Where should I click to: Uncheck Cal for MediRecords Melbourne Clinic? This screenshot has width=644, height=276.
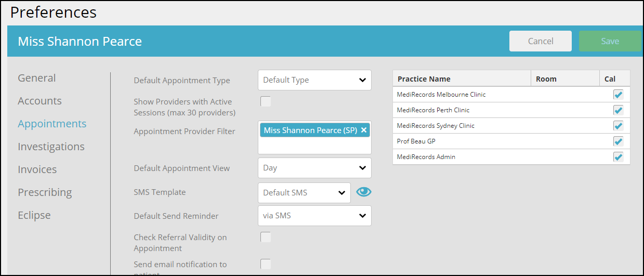(x=618, y=95)
